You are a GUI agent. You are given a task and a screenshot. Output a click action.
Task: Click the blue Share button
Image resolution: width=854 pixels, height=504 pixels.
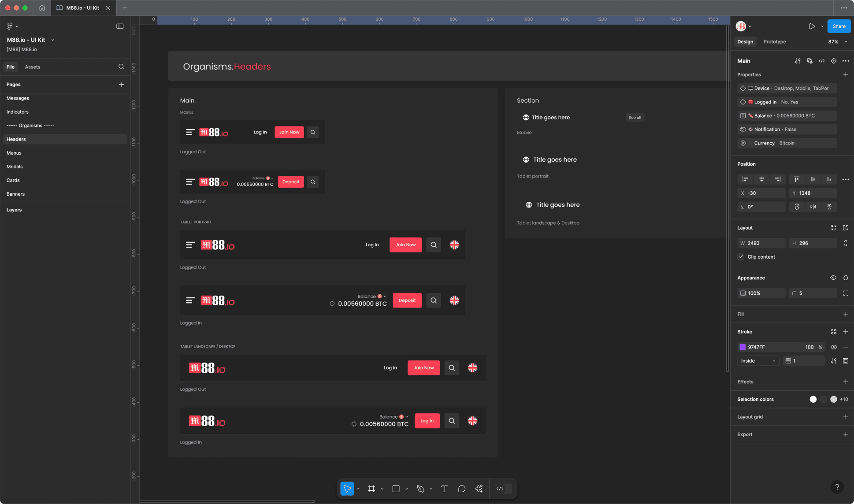pyautogui.click(x=838, y=26)
